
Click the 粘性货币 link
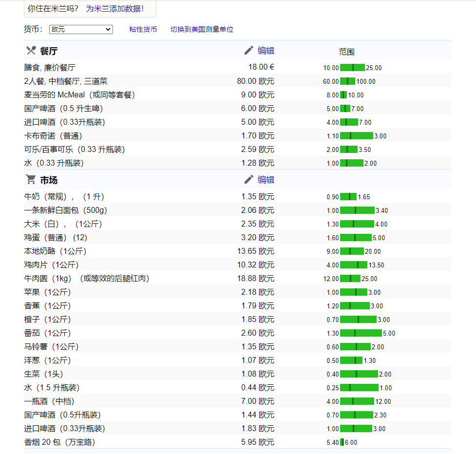pyautogui.click(x=143, y=29)
